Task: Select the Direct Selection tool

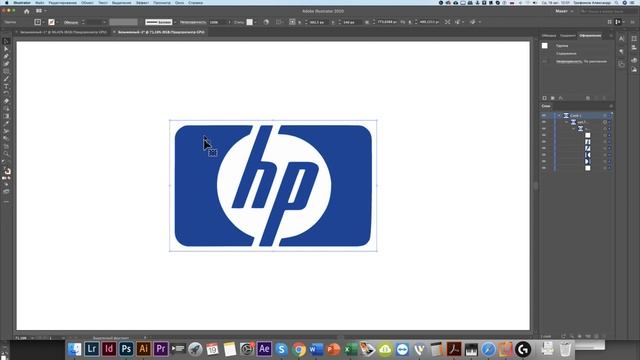Action: [x=6, y=49]
